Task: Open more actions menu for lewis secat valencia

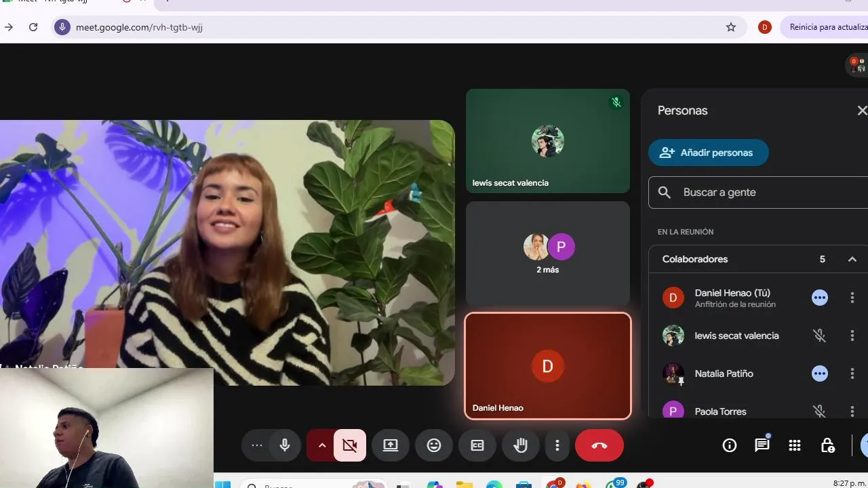Action: click(852, 335)
